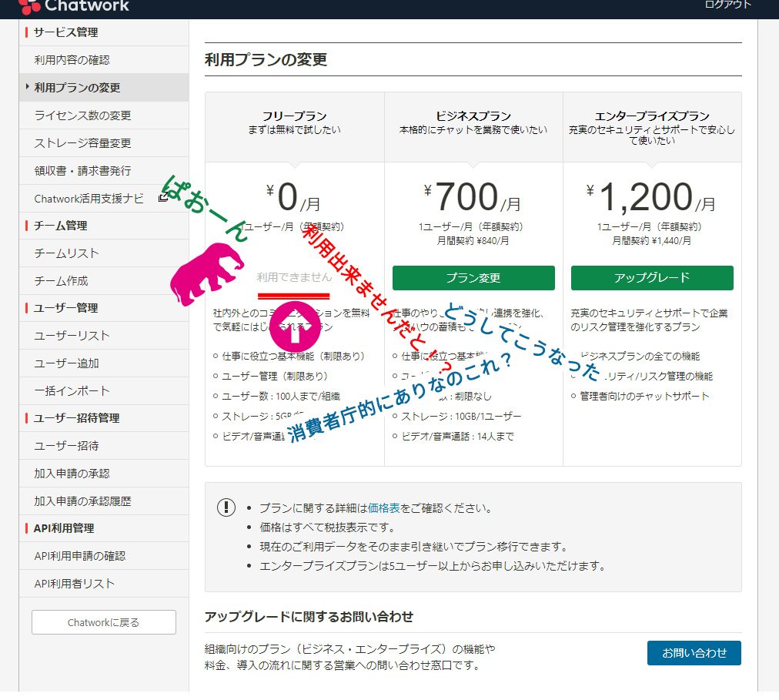Click 月間契約 ¥840/月 text
779x700 pixels.
473,241
